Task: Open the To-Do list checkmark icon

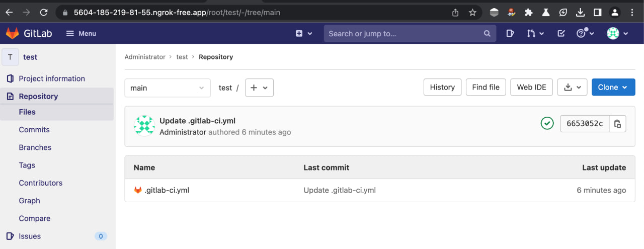Action: (x=561, y=33)
